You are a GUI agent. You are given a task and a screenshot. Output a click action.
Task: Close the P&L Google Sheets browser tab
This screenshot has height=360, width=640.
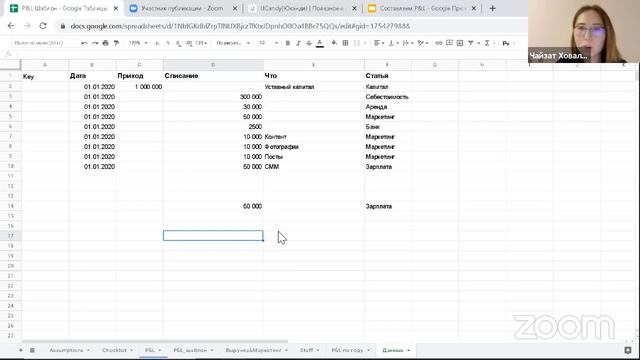[116, 8]
